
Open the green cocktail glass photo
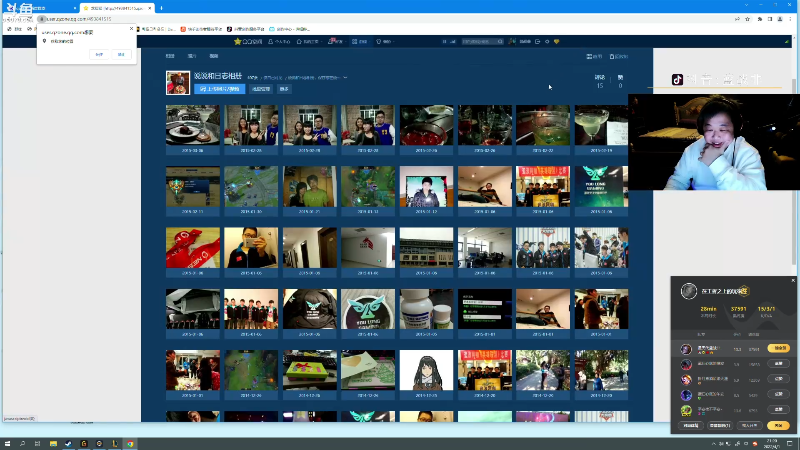543,126
